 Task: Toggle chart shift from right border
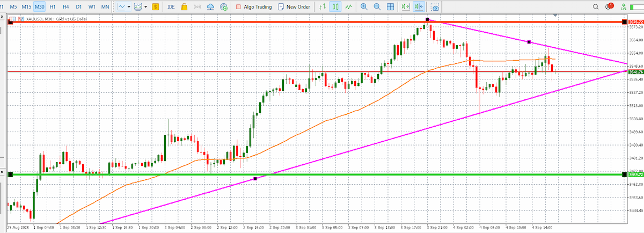tap(419, 7)
